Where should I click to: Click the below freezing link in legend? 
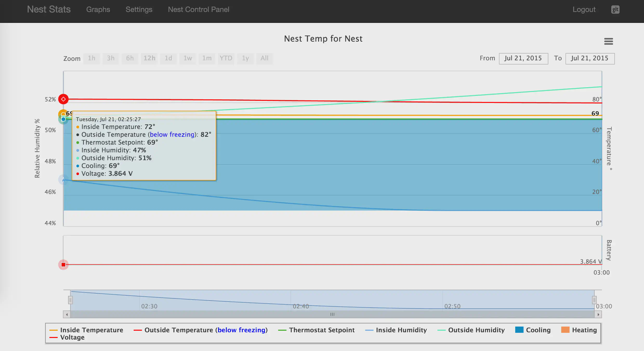point(241,330)
